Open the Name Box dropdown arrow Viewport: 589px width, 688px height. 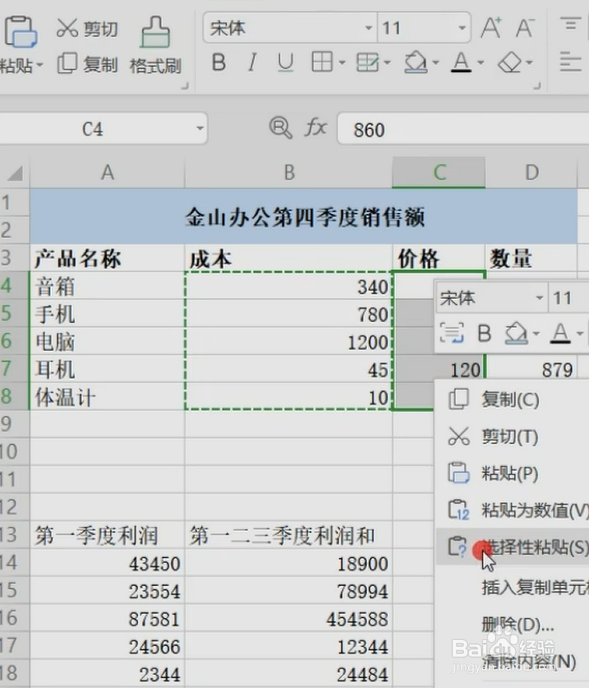click(x=200, y=129)
